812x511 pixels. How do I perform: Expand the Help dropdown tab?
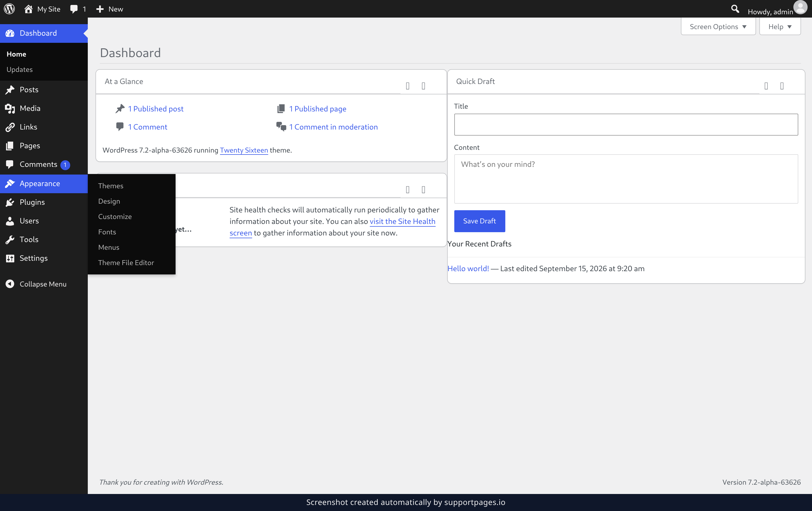[780, 27]
